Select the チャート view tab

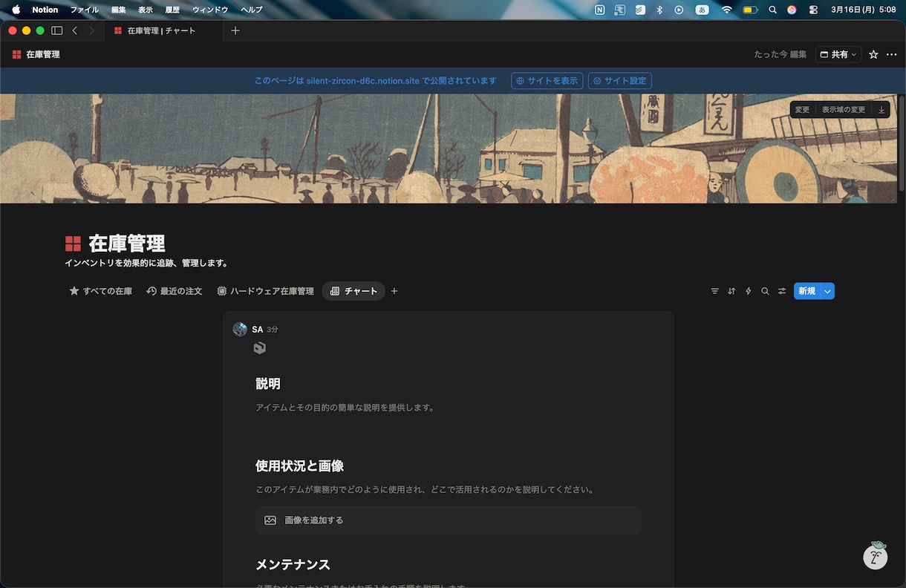353,291
